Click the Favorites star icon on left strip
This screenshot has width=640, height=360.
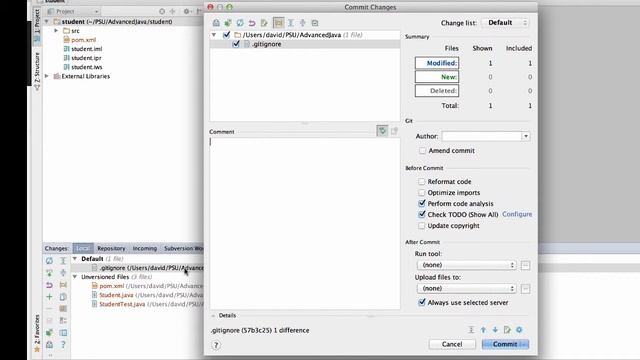pyautogui.click(x=37, y=349)
